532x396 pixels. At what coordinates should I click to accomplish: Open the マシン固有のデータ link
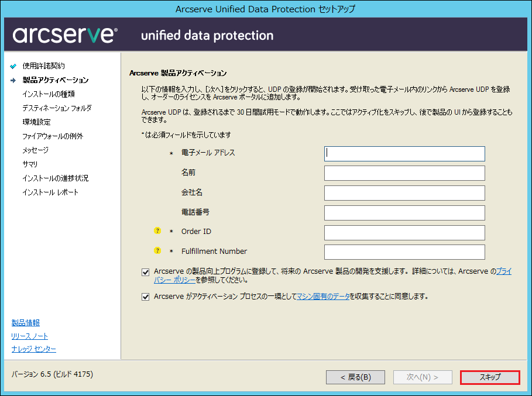tap(323, 297)
